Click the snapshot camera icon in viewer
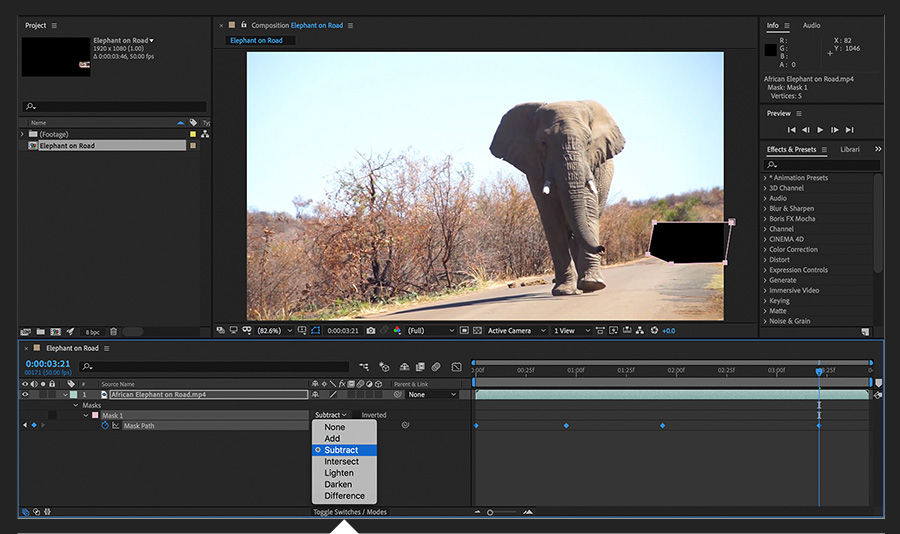Viewport: 900px width, 534px height. click(x=370, y=330)
